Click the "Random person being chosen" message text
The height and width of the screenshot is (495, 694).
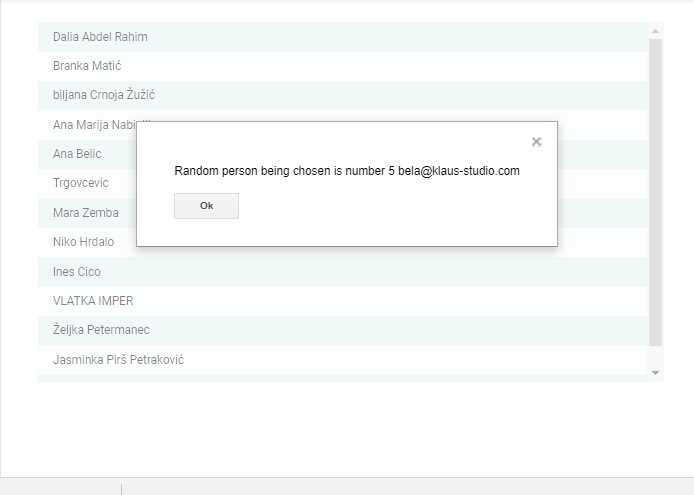point(264,171)
